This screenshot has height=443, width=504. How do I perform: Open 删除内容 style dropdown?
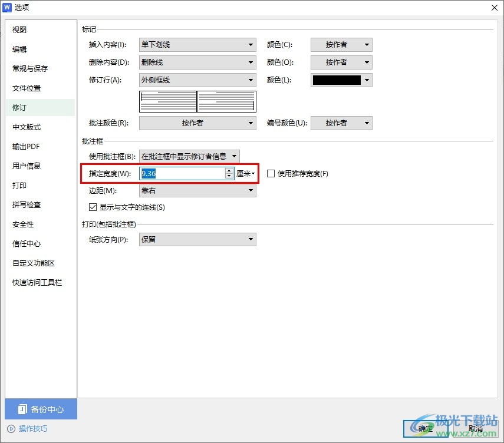point(197,62)
